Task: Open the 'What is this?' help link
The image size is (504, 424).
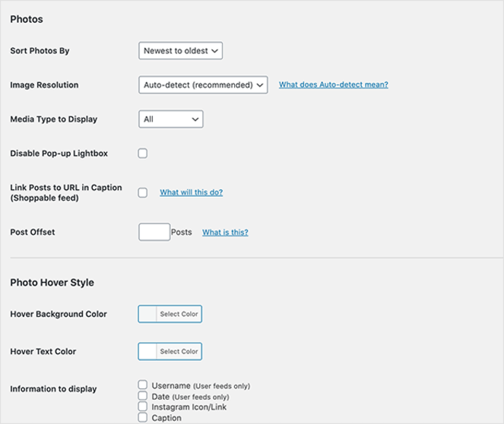Action: (225, 233)
